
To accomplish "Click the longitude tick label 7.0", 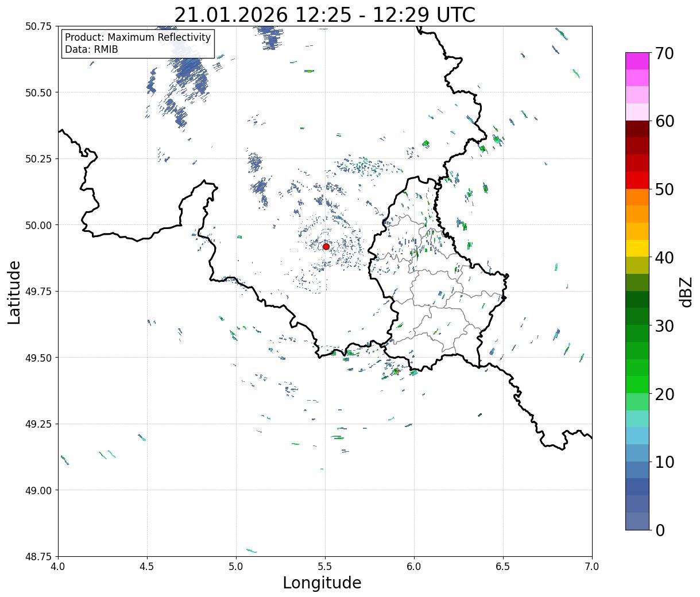I will point(592,567).
